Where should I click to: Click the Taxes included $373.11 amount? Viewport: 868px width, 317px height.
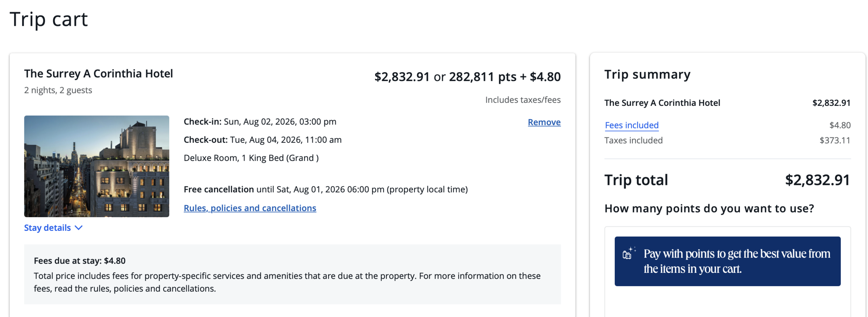click(834, 141)
